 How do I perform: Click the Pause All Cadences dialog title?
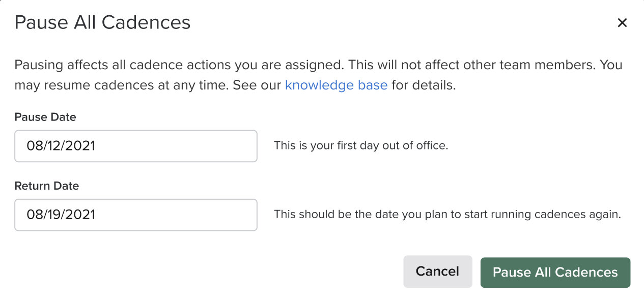pyautogui.click(x=102, y=23)
